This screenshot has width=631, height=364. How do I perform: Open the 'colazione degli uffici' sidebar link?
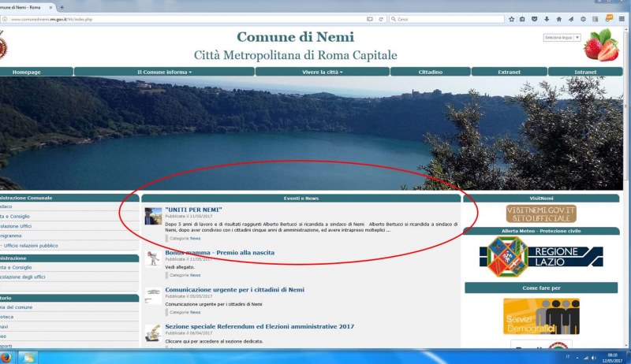[23, 277]
